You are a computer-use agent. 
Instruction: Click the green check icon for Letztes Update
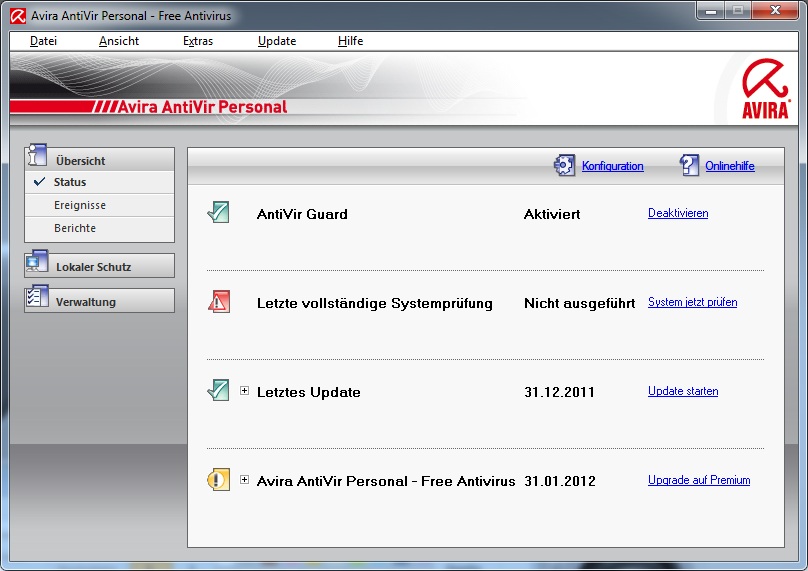pyautogui.click(x=218, y=391)
